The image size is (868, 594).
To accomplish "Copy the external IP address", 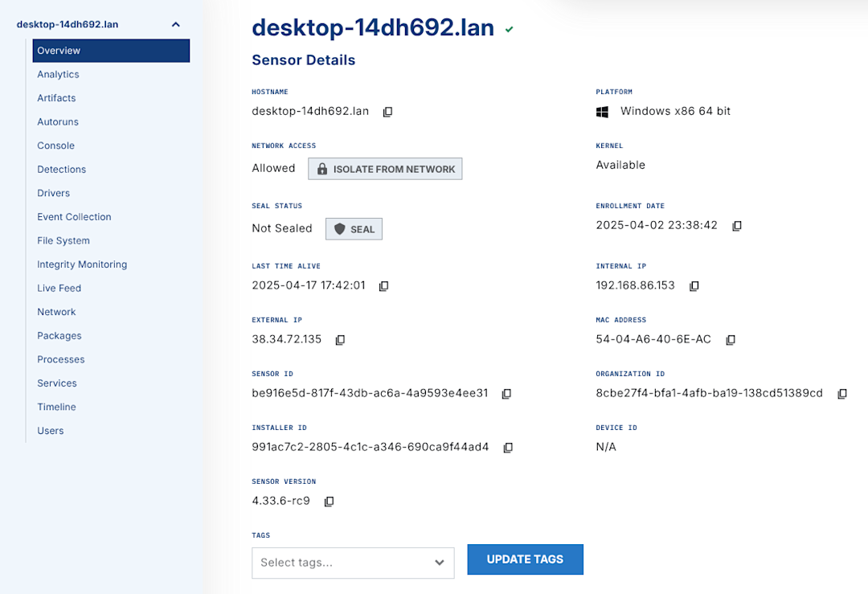I will pos(340,339).
